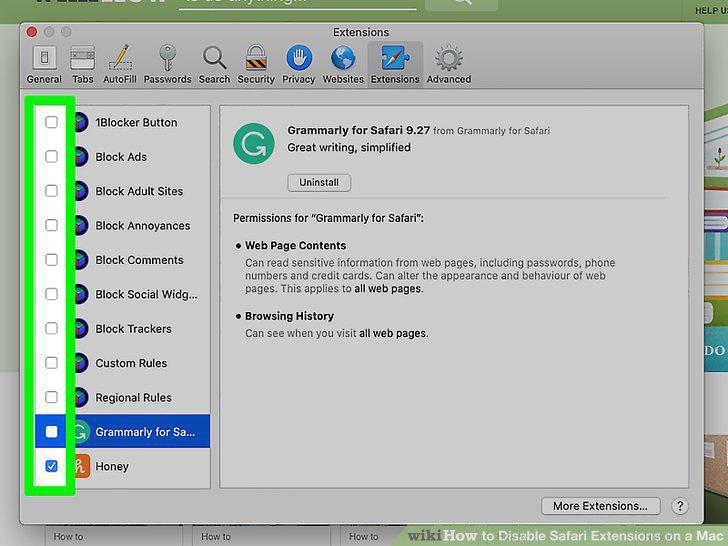Open the General preferences pane
The width and height of the screenshot is (728, 546).
click(x=44, y=64)
